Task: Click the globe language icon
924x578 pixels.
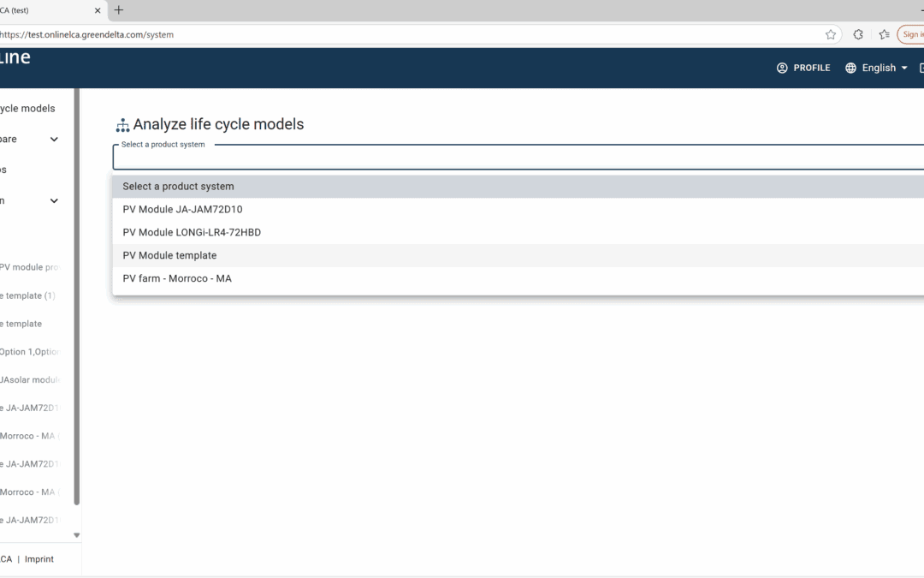Action: coord(850,68)
